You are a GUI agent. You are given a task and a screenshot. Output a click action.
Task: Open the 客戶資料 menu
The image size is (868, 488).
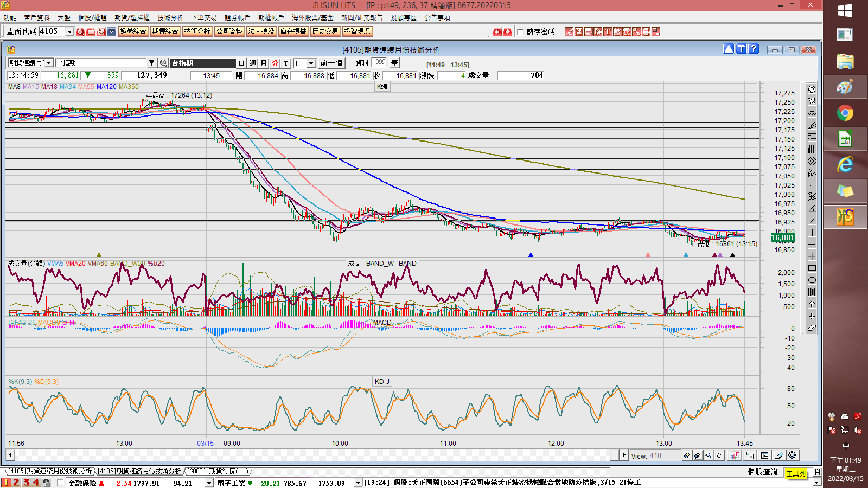coord(37,18)
